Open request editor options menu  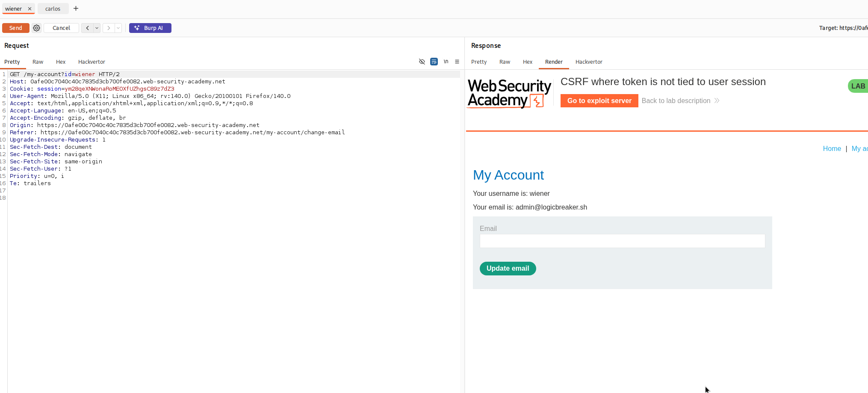pyautogui.click(x=457, y=62)
